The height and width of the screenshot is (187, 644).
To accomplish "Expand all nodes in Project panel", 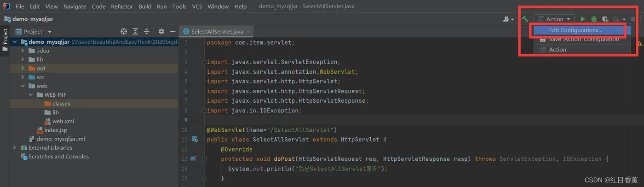I will pyautogui.click(x=135, y=31).
